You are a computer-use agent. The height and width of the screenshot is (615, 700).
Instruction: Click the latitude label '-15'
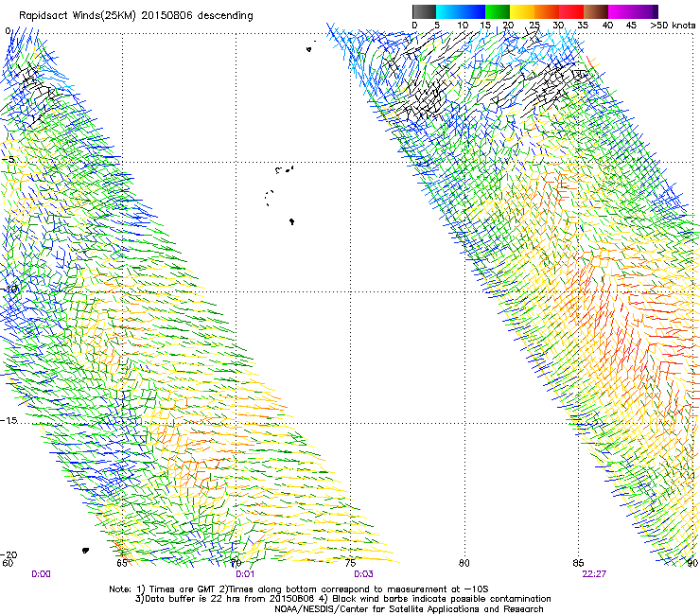click(9, 421)
